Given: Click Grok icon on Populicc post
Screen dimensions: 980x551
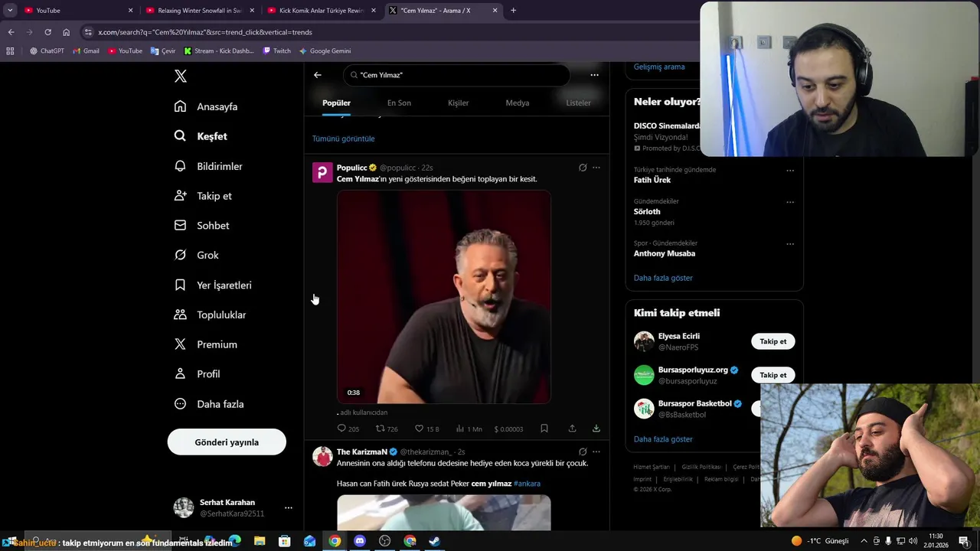Looking at the screenshot, I should (x=583, y=168).
